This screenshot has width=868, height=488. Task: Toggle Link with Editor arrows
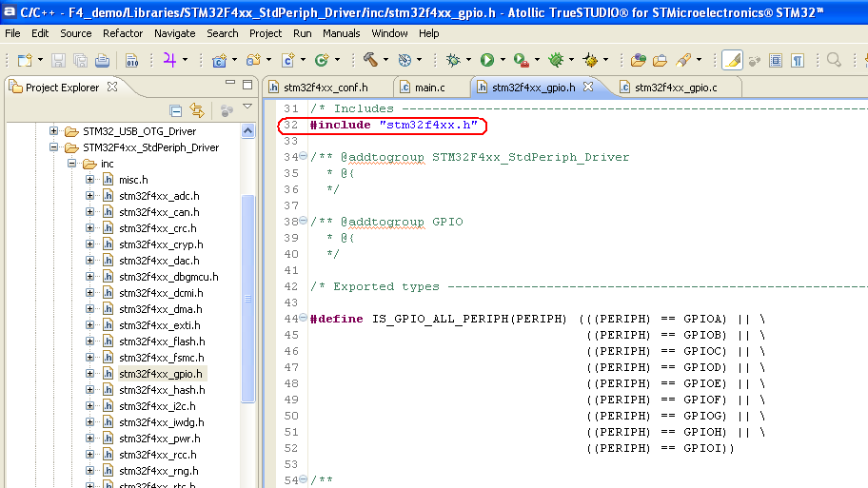[x=197, y=110]
